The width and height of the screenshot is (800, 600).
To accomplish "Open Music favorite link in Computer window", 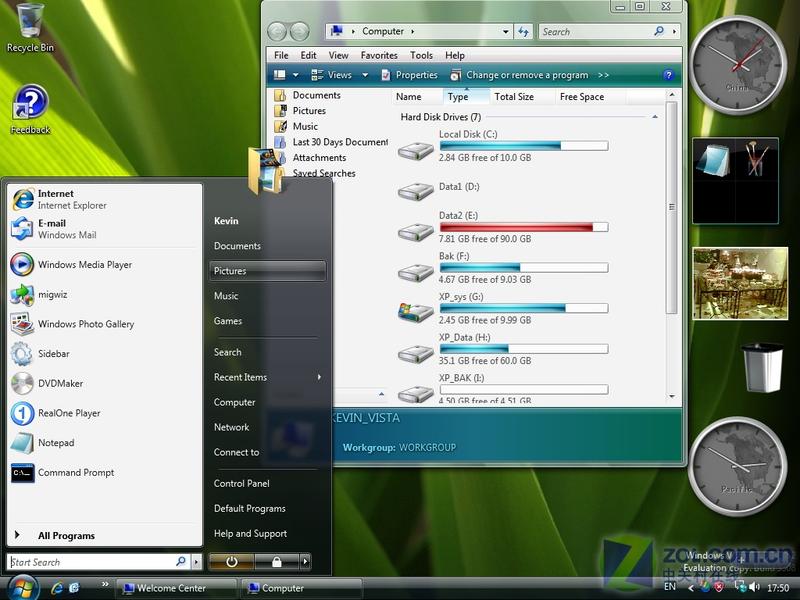I will click(x=296, y=126).
